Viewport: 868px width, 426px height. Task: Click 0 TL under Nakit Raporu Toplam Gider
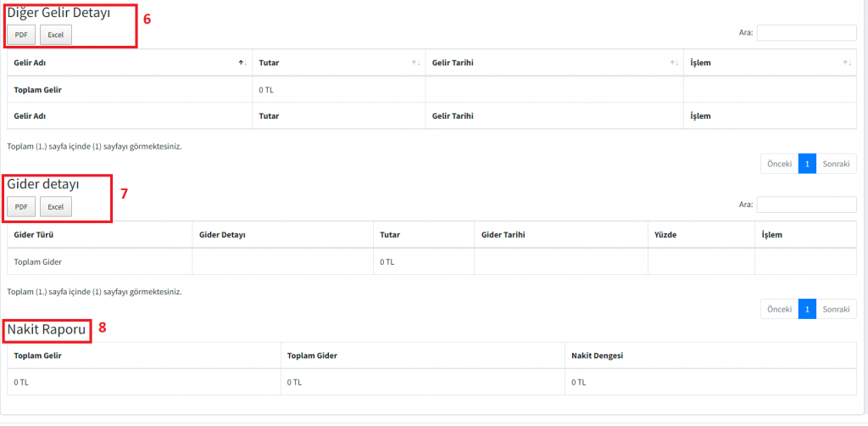tap(294, 383)
